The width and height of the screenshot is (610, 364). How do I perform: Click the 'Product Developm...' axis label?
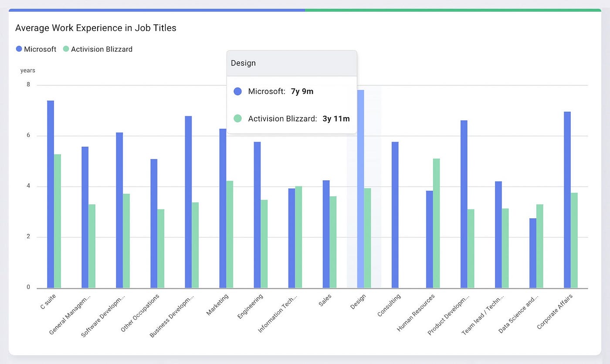click(449, 314)
